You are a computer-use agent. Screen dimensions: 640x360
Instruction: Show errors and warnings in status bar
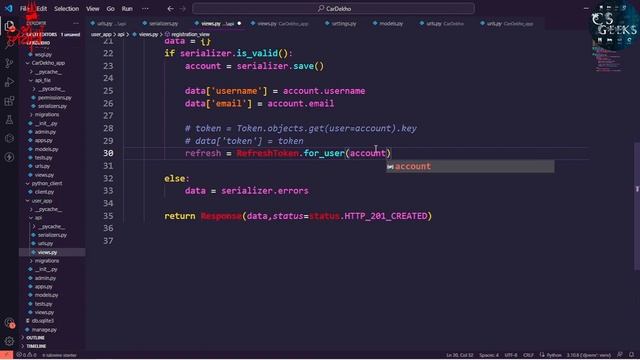click(x=27, y=355)
